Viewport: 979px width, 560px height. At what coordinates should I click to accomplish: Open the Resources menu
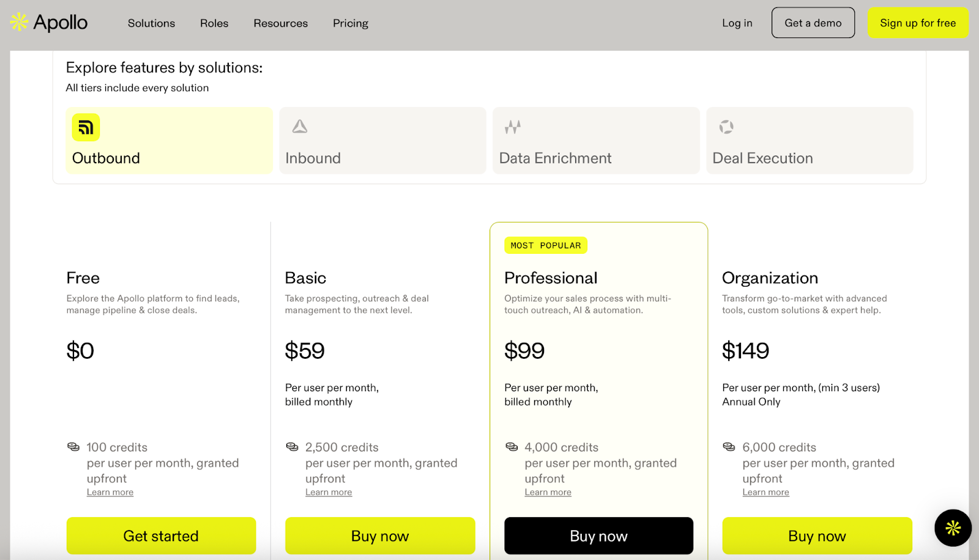[280, 23]
